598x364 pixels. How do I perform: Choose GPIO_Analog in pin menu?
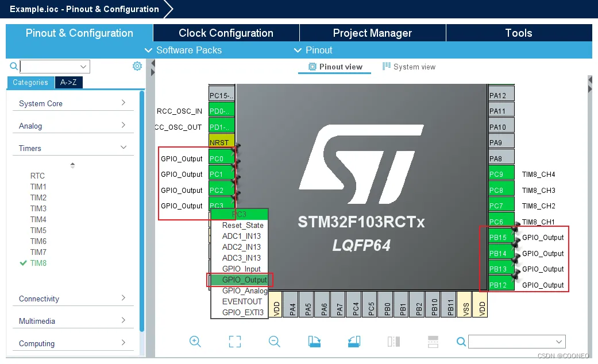[x=240, y=291]
